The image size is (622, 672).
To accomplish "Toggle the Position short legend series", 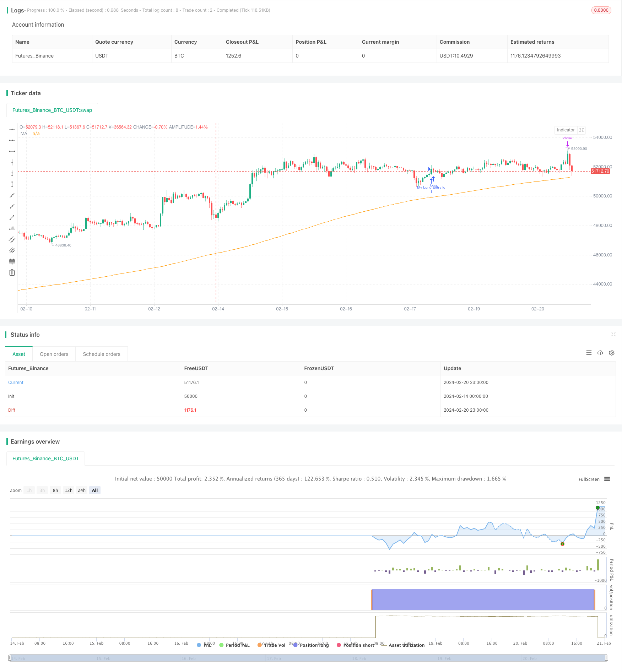I will 355,645.
